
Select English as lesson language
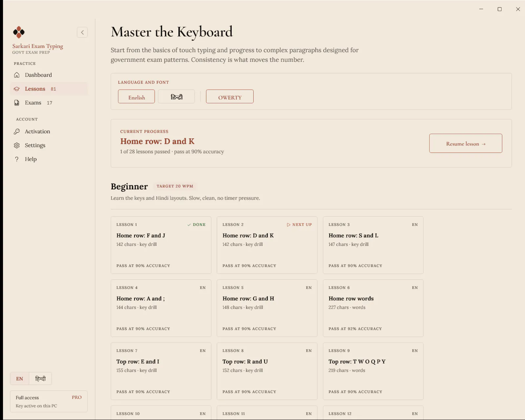pos(136,96)
